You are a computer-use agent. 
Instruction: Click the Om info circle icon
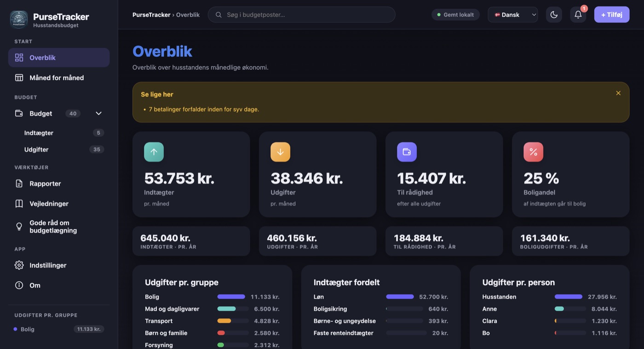(19, 286)
